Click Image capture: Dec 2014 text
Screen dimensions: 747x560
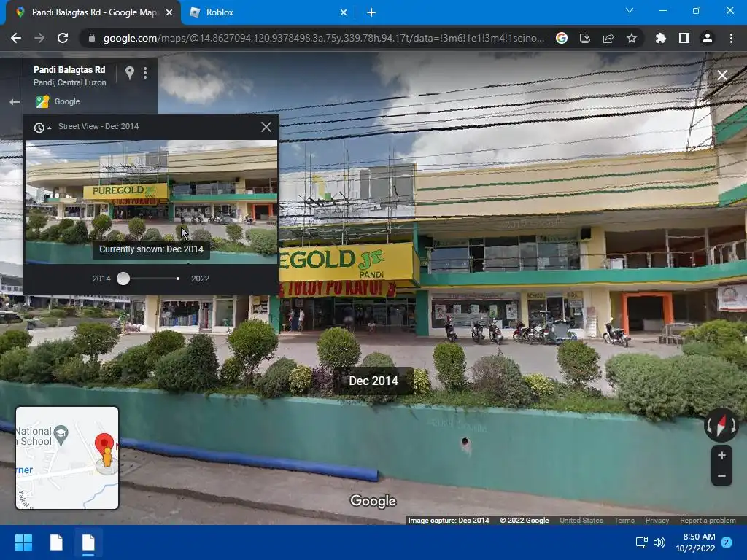[x=449, y=521]
